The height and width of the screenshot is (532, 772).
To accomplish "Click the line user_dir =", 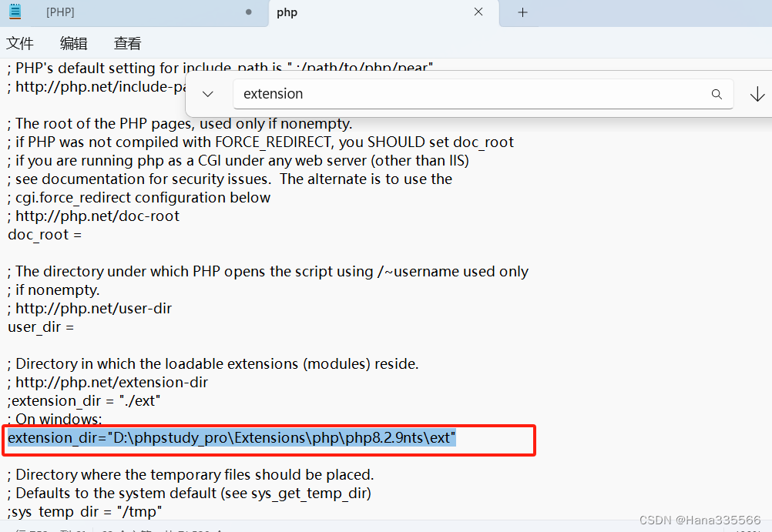I will point(41,327).
